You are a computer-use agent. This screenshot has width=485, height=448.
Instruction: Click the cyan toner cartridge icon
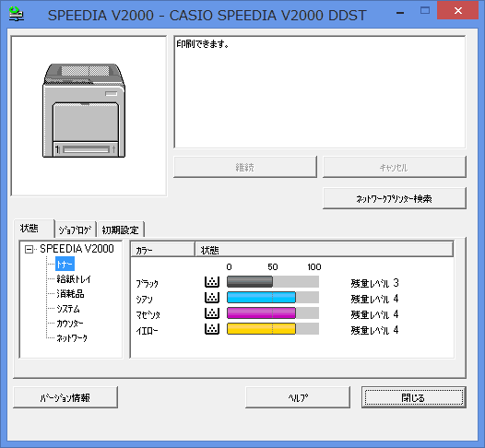tap(212, 298)
